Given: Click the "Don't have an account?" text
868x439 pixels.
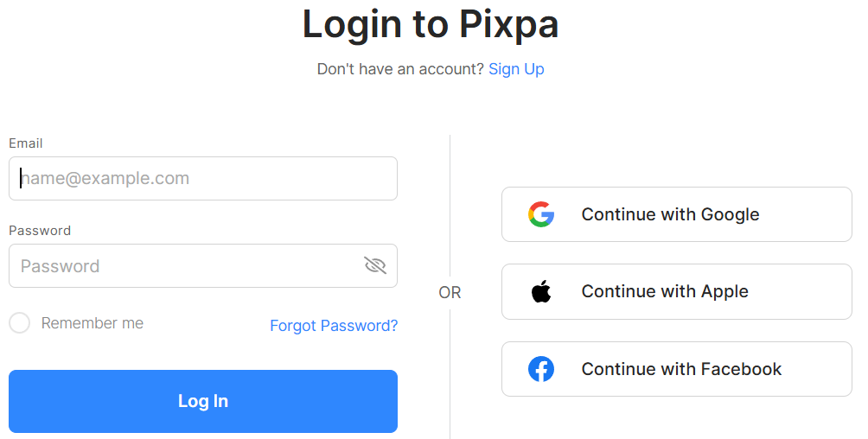Looking at the screenshot, I should point(400,69).
